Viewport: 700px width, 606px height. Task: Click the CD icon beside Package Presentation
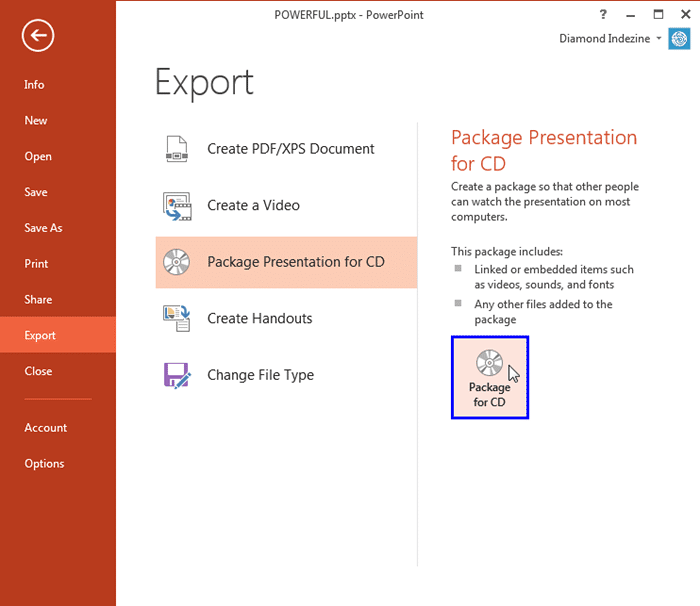[x=177, y=263]
